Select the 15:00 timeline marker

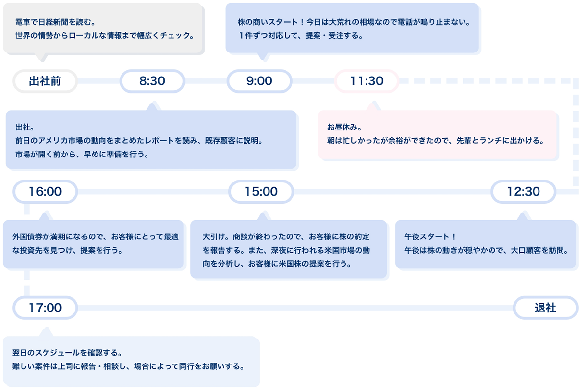point(261,192)
